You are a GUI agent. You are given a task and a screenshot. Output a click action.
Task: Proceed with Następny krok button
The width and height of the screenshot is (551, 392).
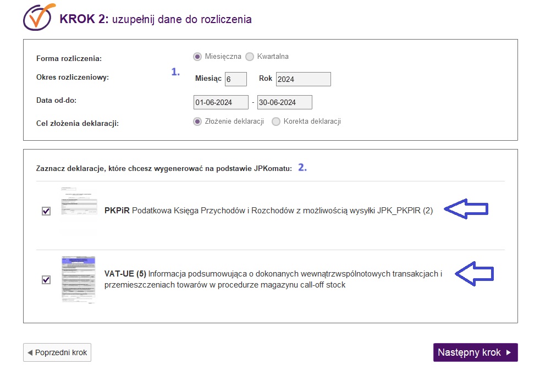pos(476,352)
